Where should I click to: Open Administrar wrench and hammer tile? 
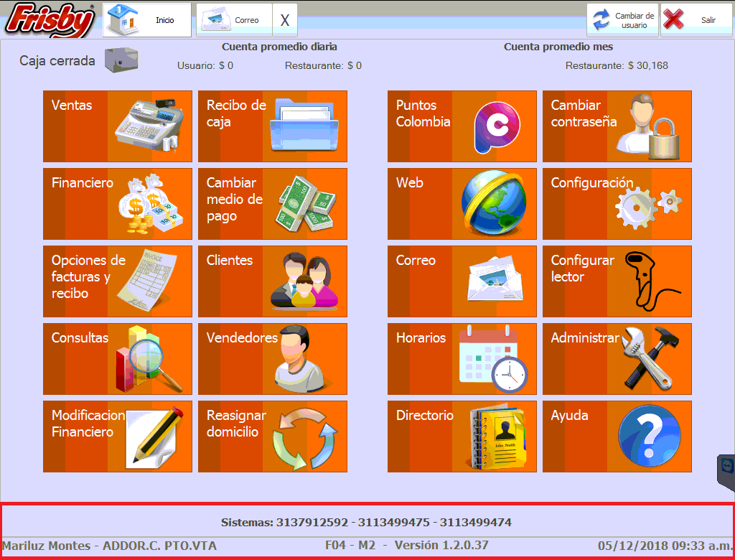point(617,359)
